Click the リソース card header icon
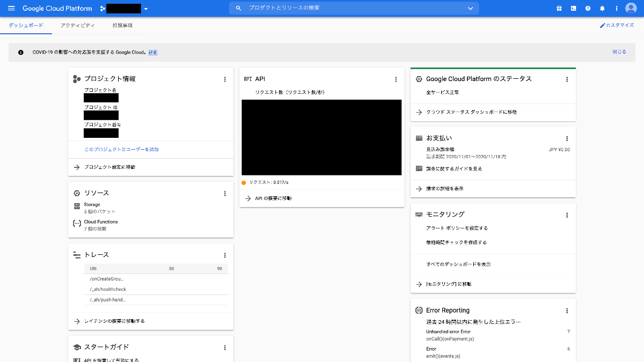The width and height of the screenshot is (644, 362). click(x=77, y=193)
